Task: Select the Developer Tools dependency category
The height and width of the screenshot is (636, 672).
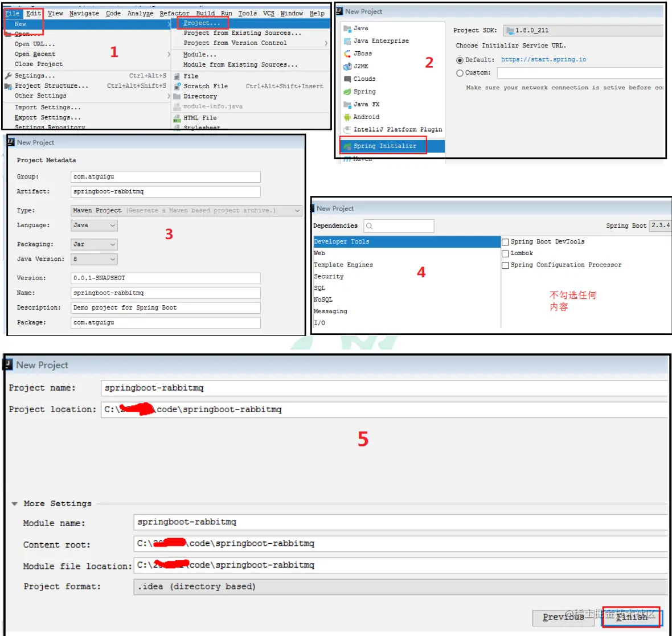Action: tap(407, 242)
